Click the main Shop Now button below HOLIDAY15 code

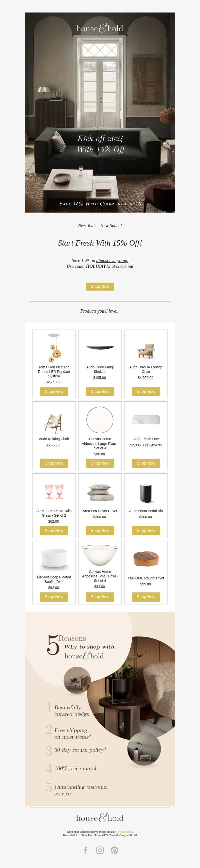(x=100, y=286)
